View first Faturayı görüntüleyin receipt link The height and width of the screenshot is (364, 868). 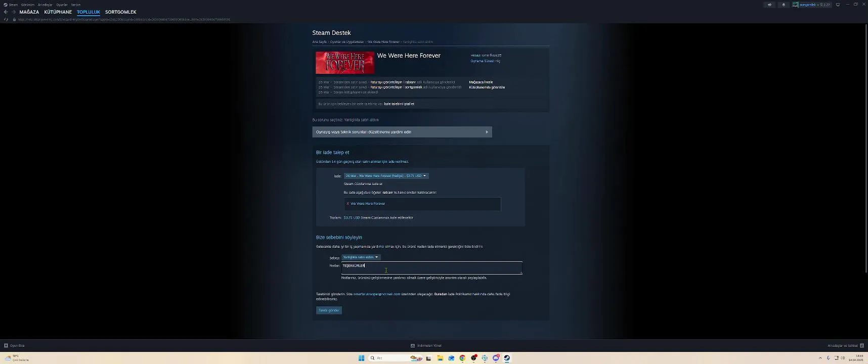(386, 82)
